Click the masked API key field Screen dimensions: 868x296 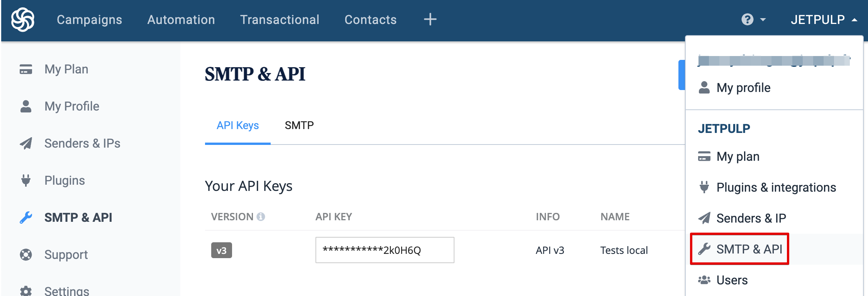coord(385,250)
